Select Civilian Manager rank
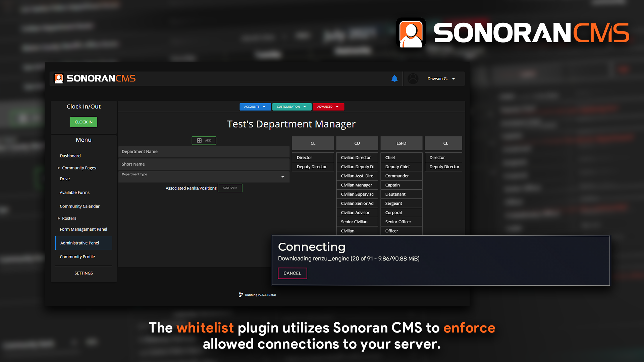The image size is (644, 362). pos(357,185)
